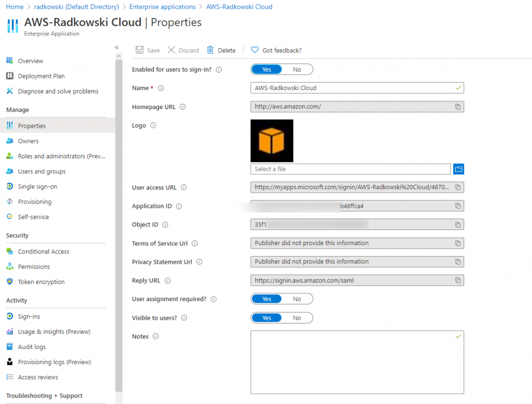
Task: Click the sidebar vertical scrollbar
Action: tap(119, 225)
